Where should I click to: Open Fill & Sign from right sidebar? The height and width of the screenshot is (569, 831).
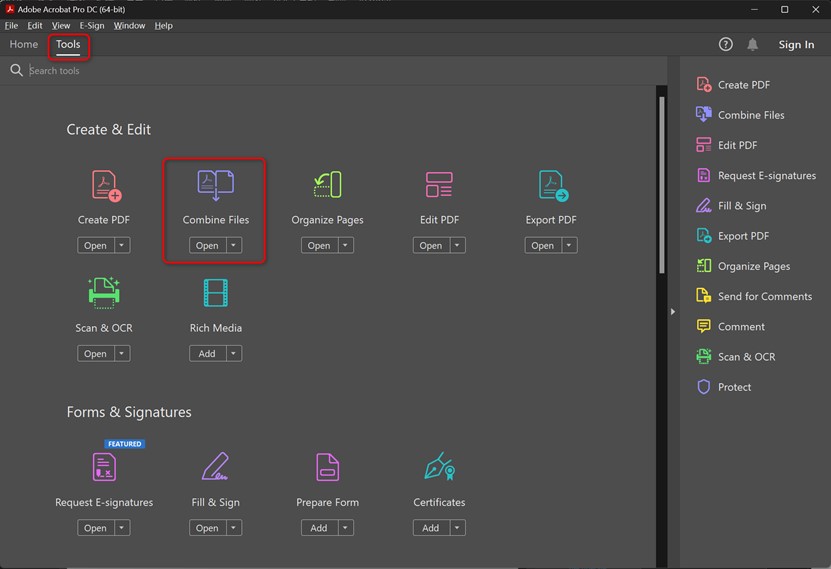(x=731, y=206)
